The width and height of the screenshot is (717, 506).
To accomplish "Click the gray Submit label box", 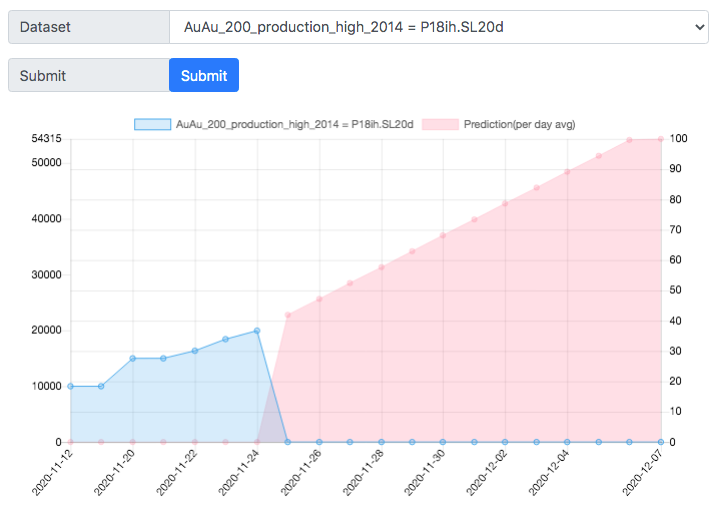I will pyautogui.click(x=89, y=75).
